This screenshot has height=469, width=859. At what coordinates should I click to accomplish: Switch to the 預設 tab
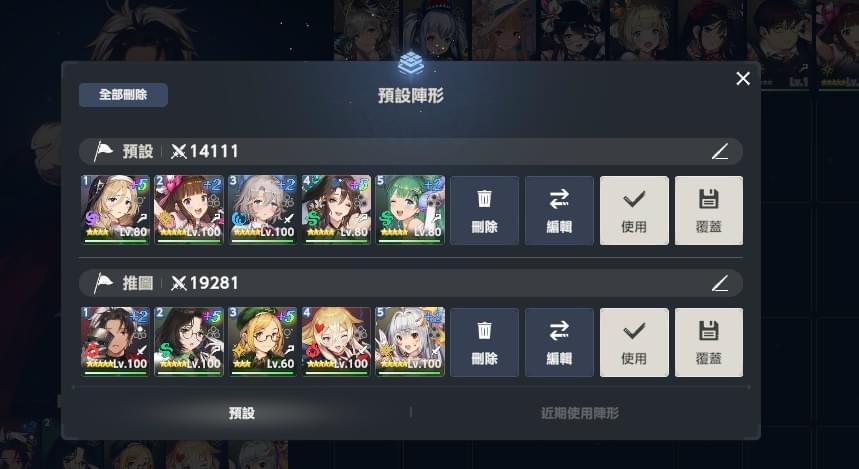(242, 413)
